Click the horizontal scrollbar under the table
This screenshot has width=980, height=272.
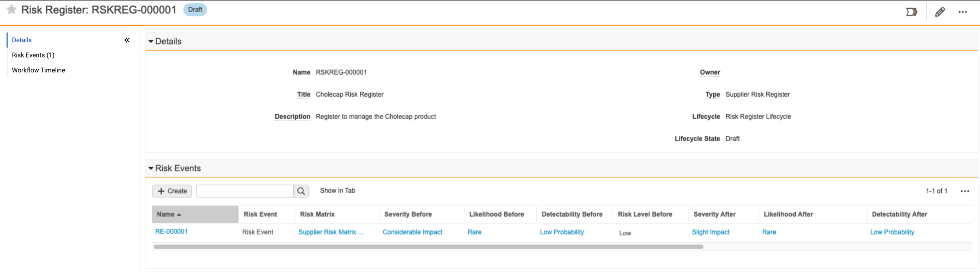point(428,247)
